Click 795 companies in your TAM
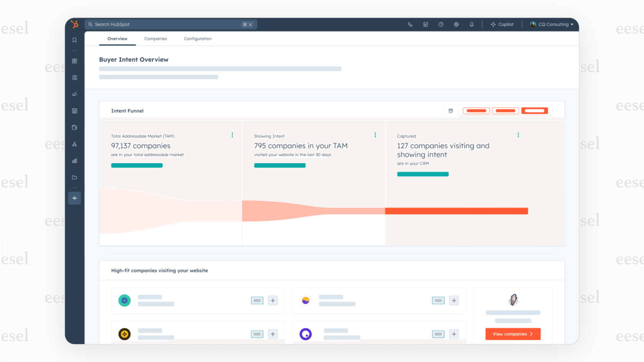The height and width of the screenshot is (362, 644). (x=301, y=146)
